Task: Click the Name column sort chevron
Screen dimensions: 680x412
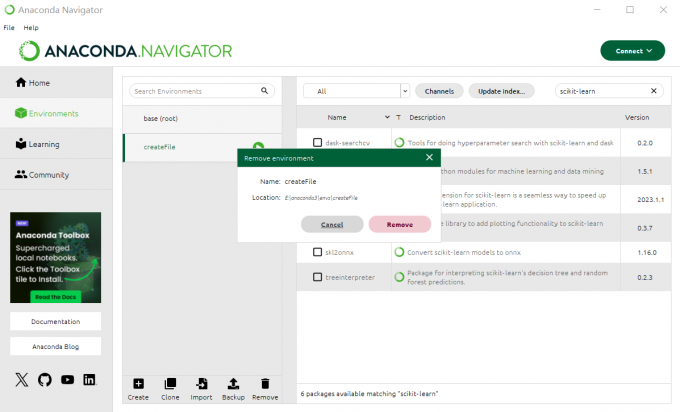Action: 387,117
